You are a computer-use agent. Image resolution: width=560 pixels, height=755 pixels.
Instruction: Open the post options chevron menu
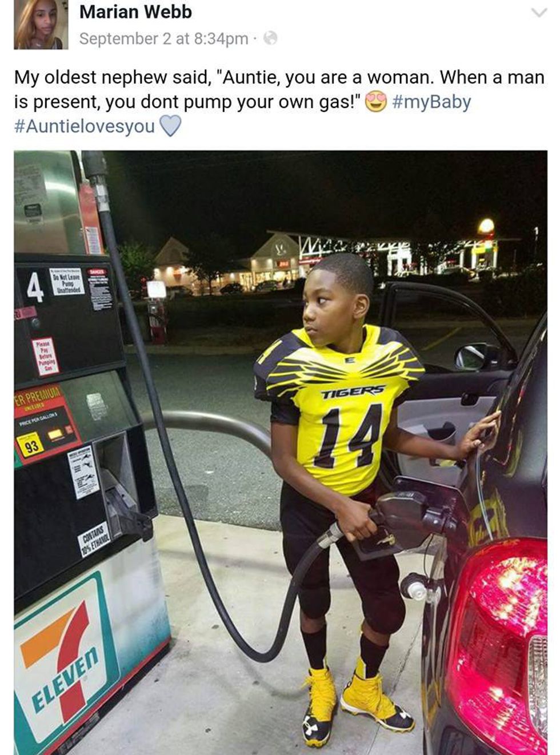click(x=539, y=12)
